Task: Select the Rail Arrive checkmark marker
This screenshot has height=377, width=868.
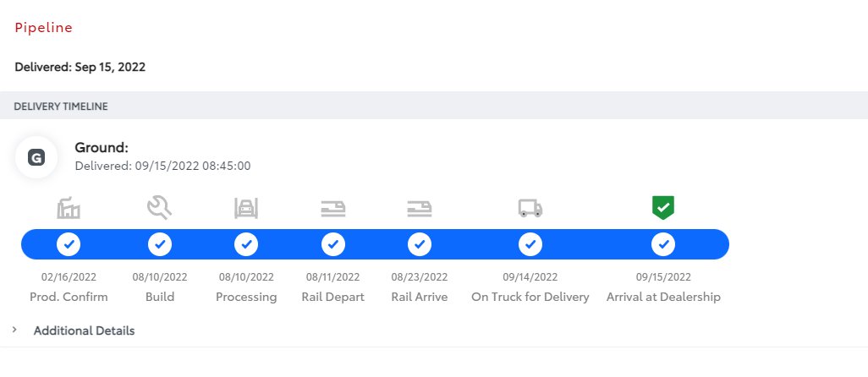Action: 420,244
